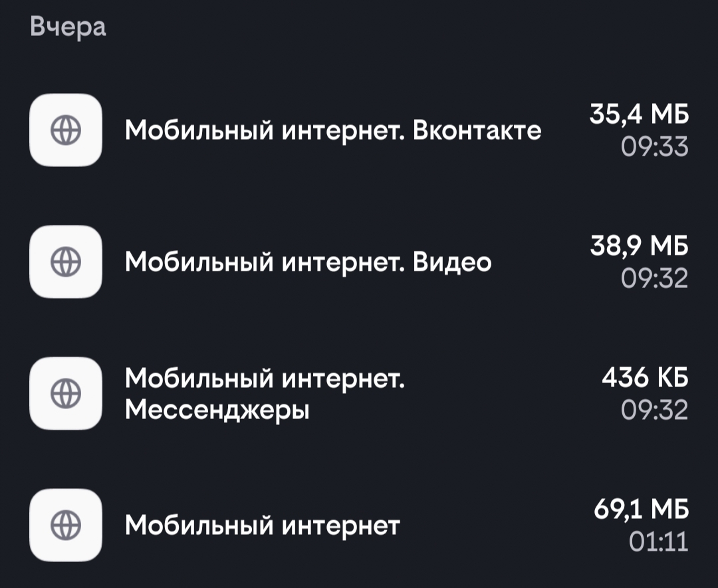Tap globe icon beside Вконтакте entry
718x588 pixels.
click(65, 130)
